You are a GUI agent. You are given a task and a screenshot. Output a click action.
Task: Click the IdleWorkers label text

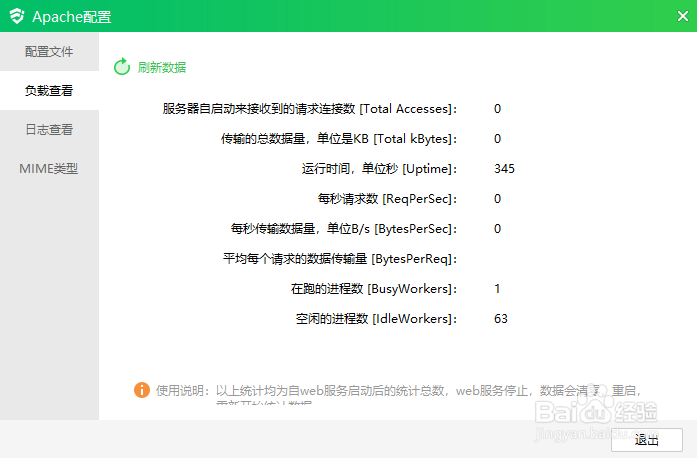[377, 319]
